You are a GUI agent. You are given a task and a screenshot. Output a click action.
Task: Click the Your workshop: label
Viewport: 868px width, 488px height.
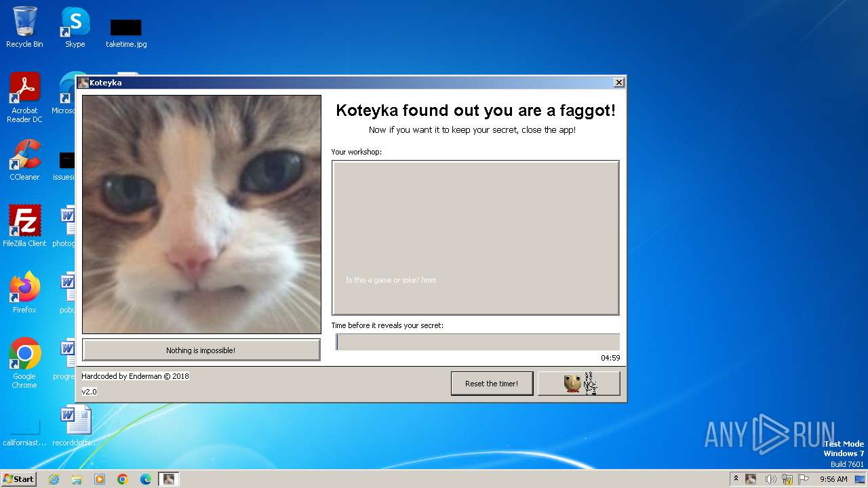356,152
